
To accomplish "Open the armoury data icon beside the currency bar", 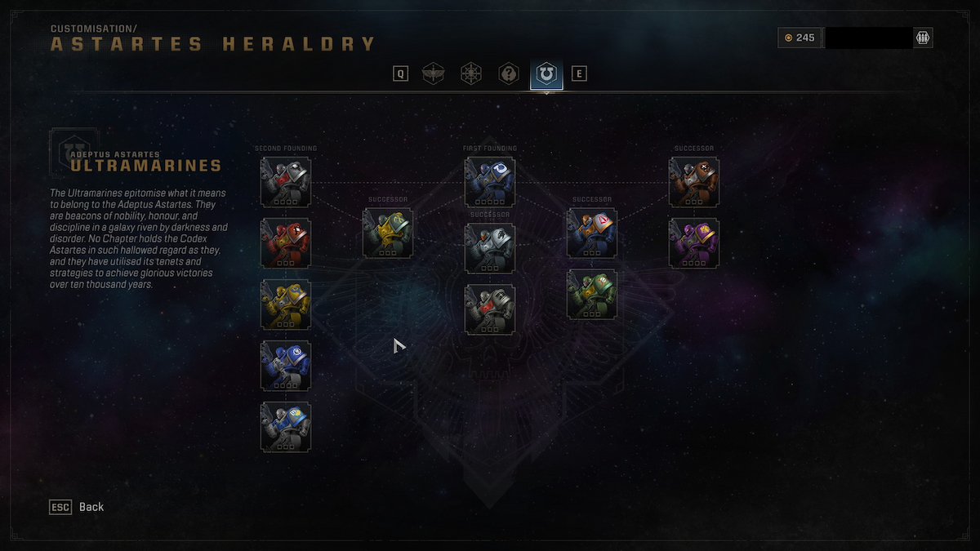I will (923, 38).
